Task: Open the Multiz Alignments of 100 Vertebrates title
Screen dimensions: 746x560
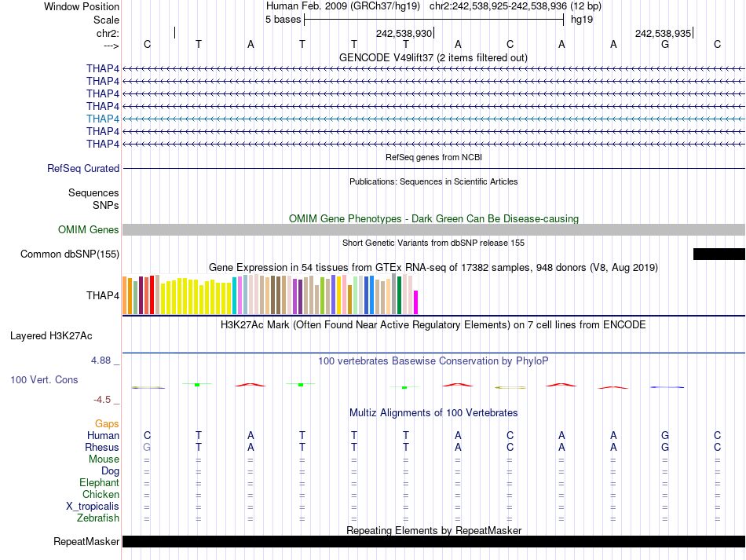Action: click(x=433, y=412)
